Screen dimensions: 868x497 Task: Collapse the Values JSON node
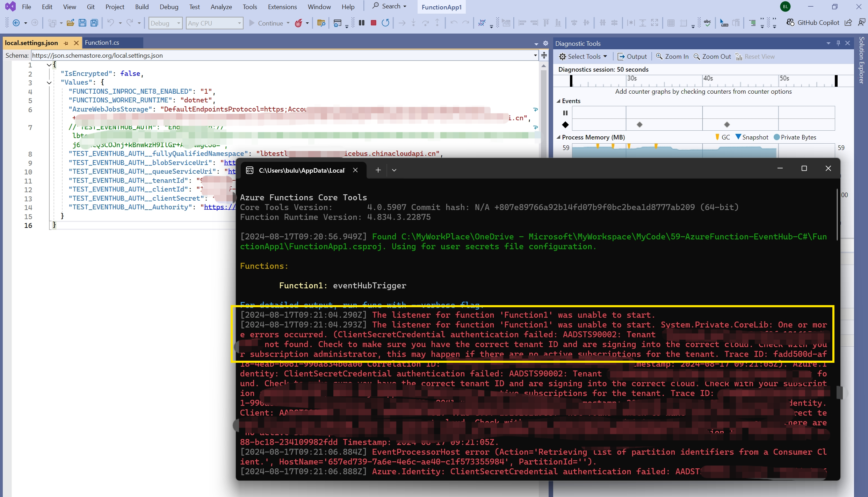(49, 83)
